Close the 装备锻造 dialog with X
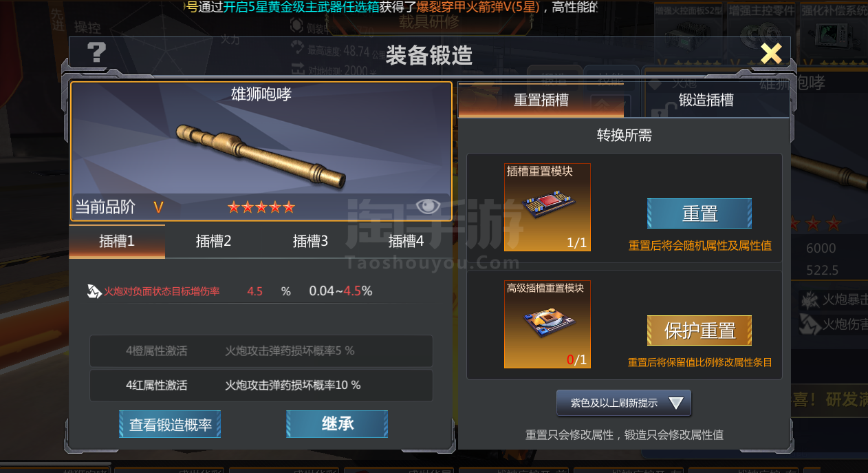The image size is (868, 473). tap(771, 53)
